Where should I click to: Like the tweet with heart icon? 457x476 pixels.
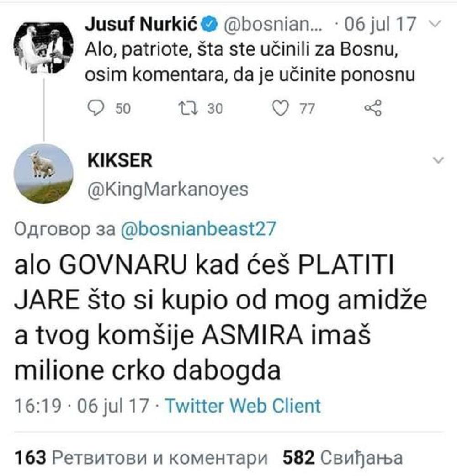coord(280,108)
